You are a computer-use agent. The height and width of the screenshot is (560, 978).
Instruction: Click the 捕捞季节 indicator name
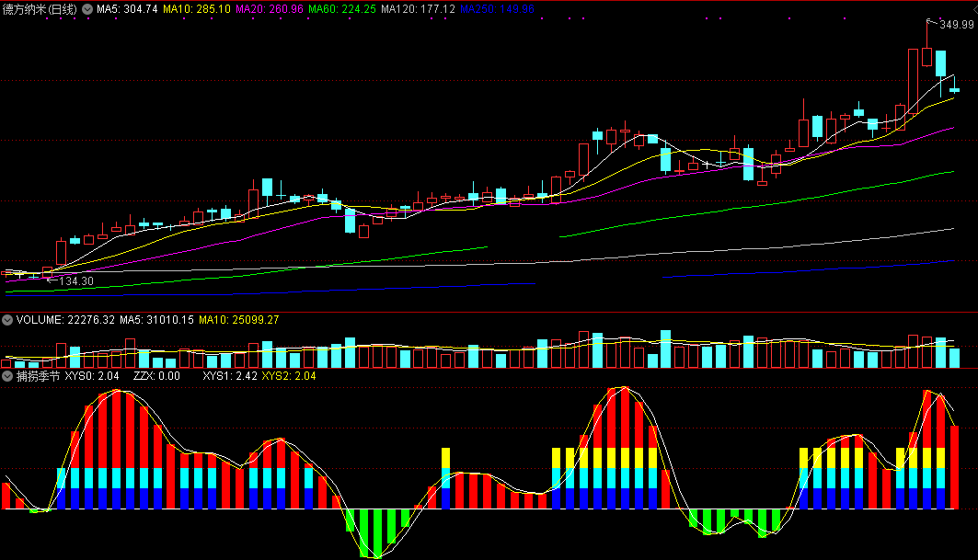(x=38, y=376)
